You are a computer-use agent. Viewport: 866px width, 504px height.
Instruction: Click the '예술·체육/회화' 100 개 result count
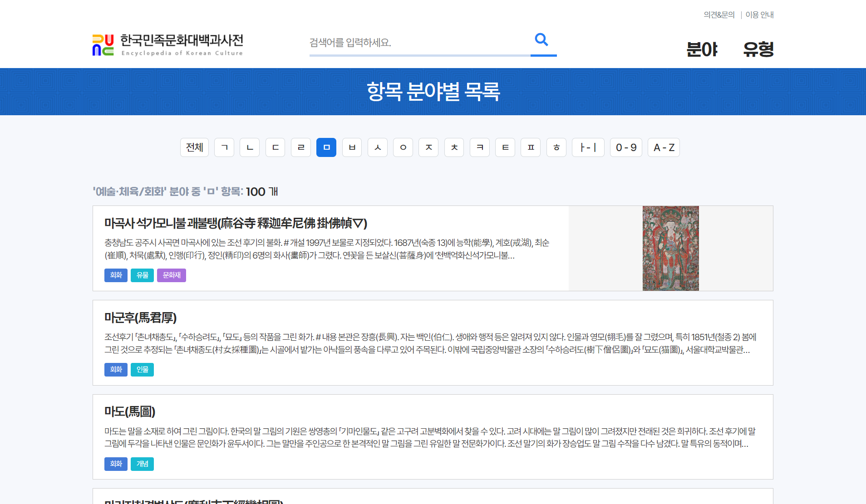pyautogui.click(x=185, y=192)
